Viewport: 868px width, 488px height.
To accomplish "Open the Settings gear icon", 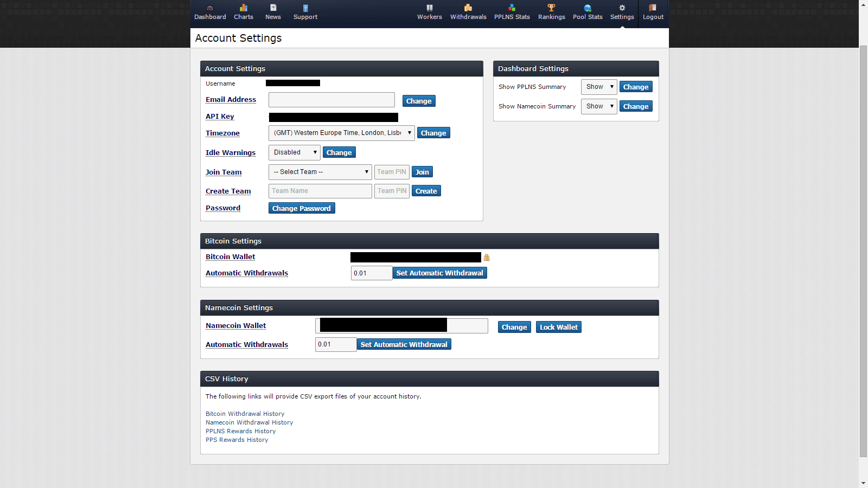I will tap(622, 8).
